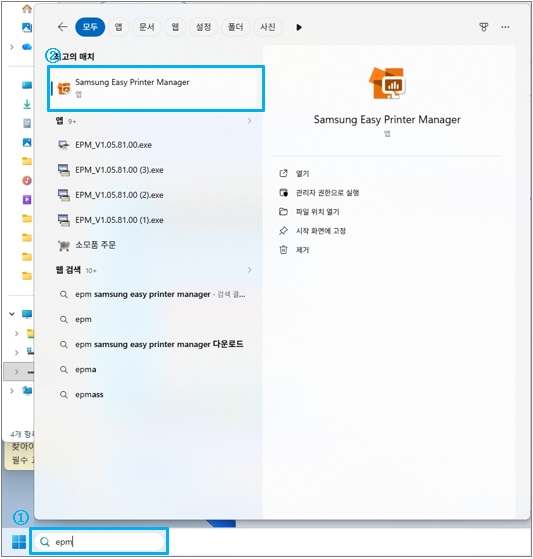Open the three-dot more options menu
The height and width of the screenshot is (559, 533).
pos(505,27)
